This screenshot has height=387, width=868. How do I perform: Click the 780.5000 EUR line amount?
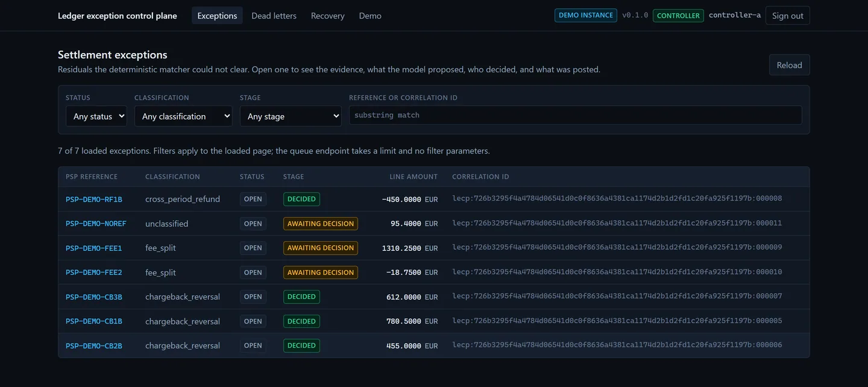(412, 321)
